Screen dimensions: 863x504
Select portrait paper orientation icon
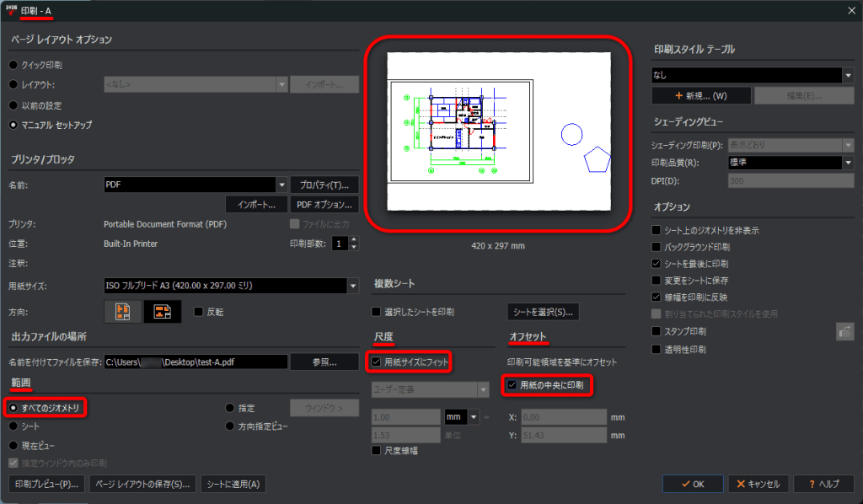(123, 312)
